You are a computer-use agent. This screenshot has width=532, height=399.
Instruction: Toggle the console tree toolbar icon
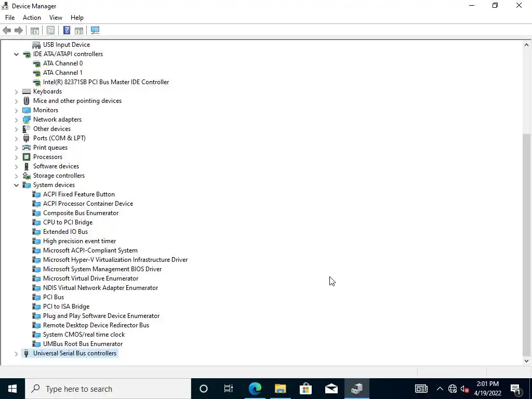pos(35,31)
